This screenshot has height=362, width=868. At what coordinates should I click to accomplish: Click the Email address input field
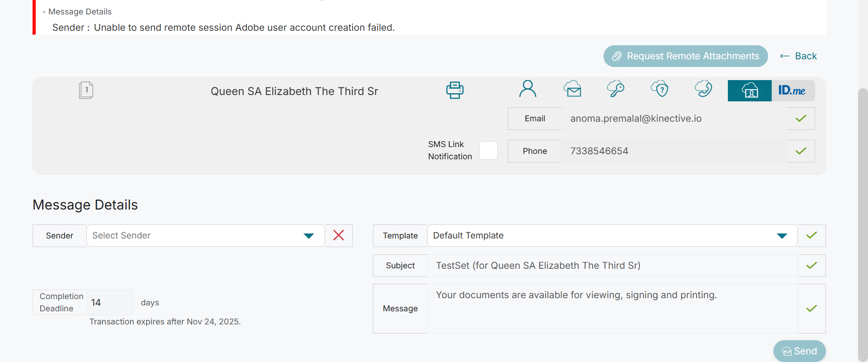point(674,119)
